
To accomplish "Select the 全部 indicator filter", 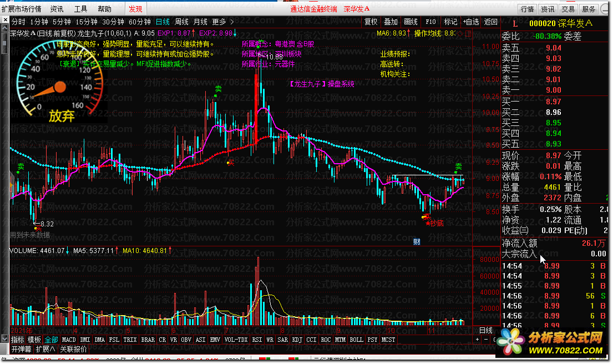I will (51, 340).
